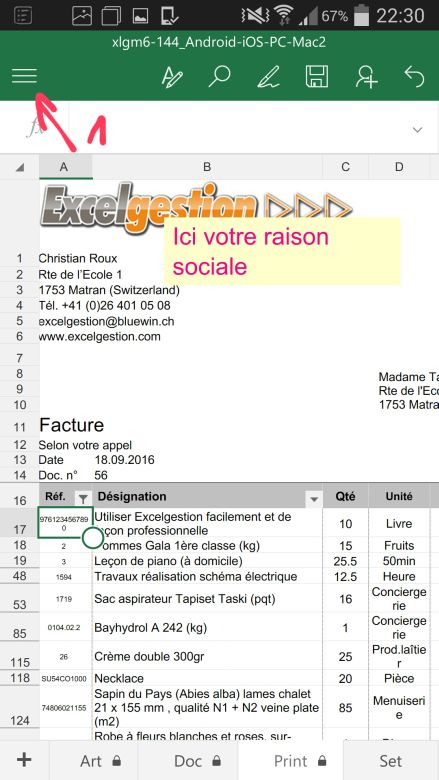This screenshot has height=780, width=439.
Task: Click the excelgestion@bluewin.ch email cell
Action: 106,321
